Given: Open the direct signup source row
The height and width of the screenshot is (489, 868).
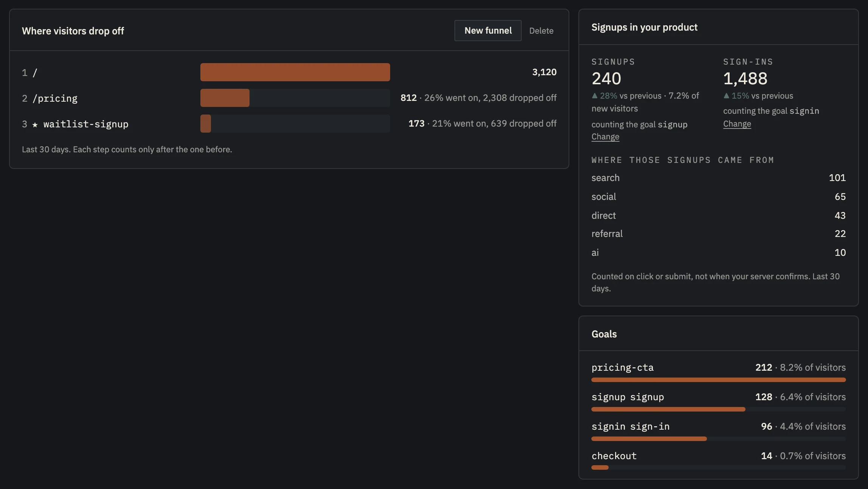Looking at the screenshot, I should coord(718,215).
